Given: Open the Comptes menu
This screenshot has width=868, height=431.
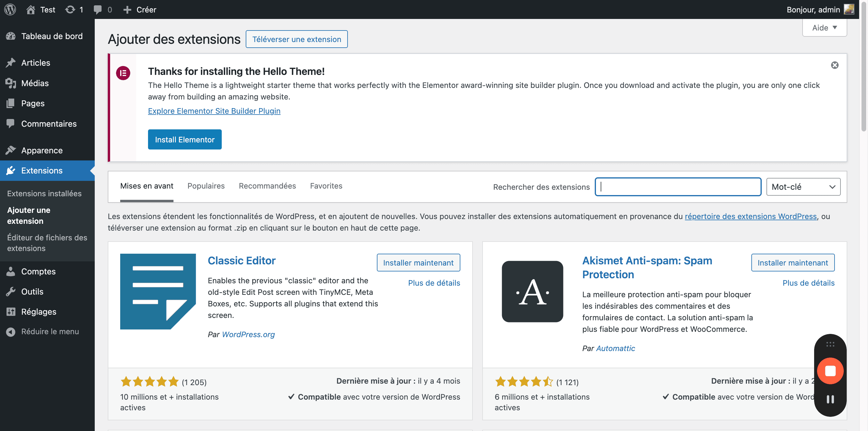Looking at the screenshot, I should tap(47, 271).
